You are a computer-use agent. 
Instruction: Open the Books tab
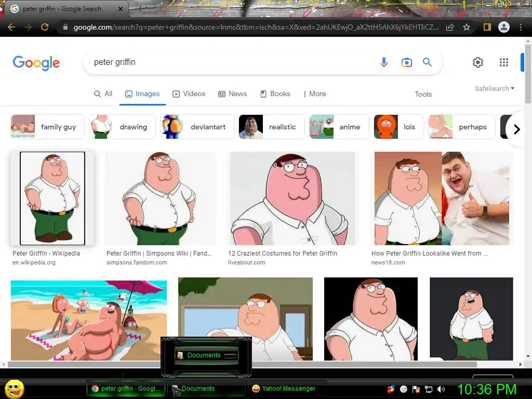click(x=275, y=94)
